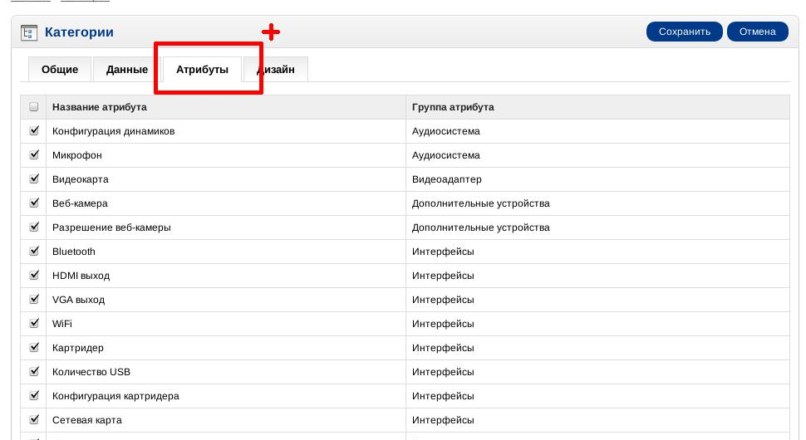
Task: Uncheck the Сетевая карта checkbox
Action: 35,420
